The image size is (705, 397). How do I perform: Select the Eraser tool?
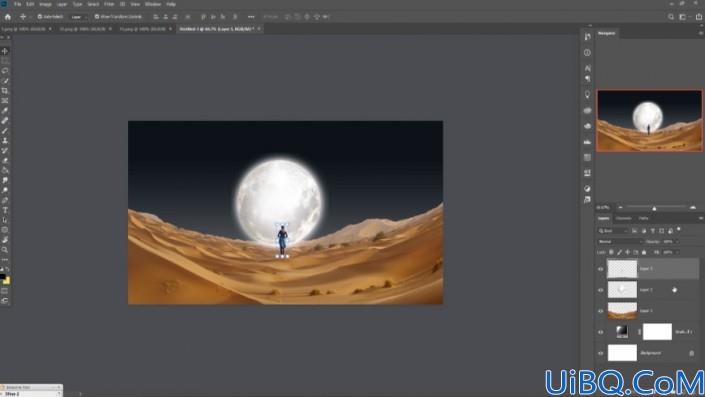[x=5, y=160]
